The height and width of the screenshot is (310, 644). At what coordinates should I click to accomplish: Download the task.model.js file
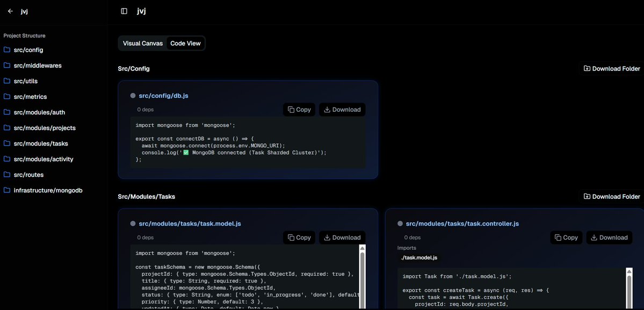[x=342, y=237]
